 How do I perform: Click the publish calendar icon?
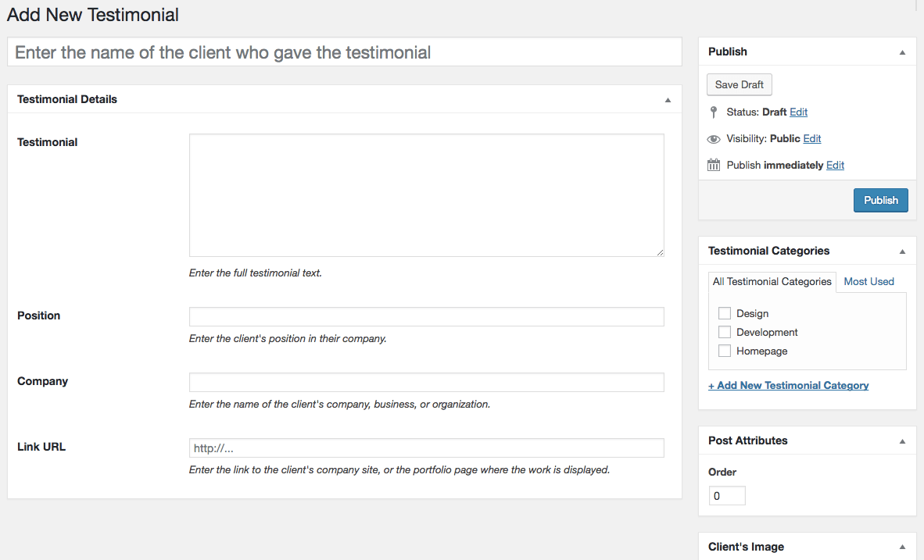pos(713,165)
